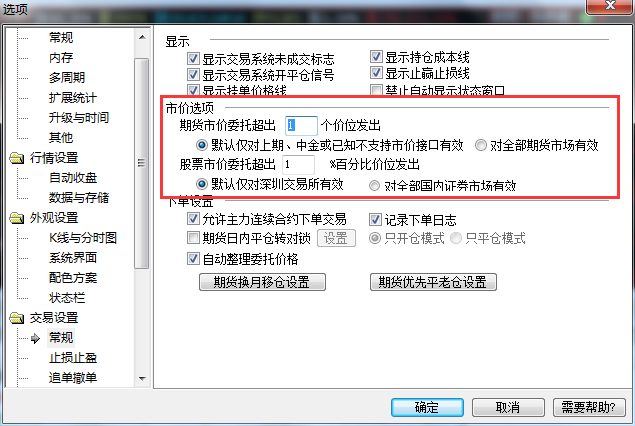Enable 期货日内平仓转对锁 checkbox
This screenshot has height=426, width=635.
point(193,238)
